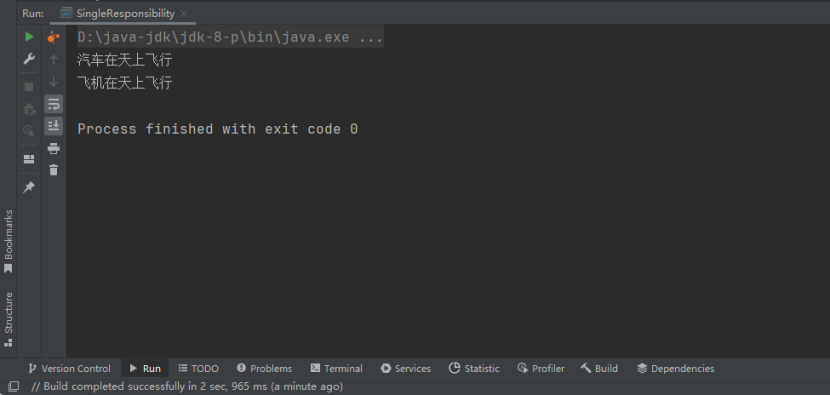Image resolution: width=830 pixels, height=395 pixels.
Task: Click the orange JRebel rerun icon
Action: click(x=53, y=37)
